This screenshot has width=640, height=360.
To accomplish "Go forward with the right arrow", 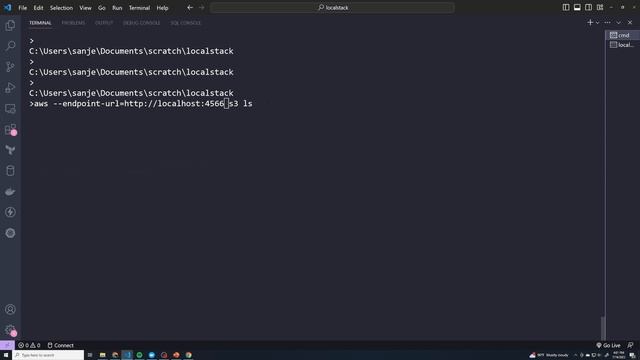I will [202, 7].
